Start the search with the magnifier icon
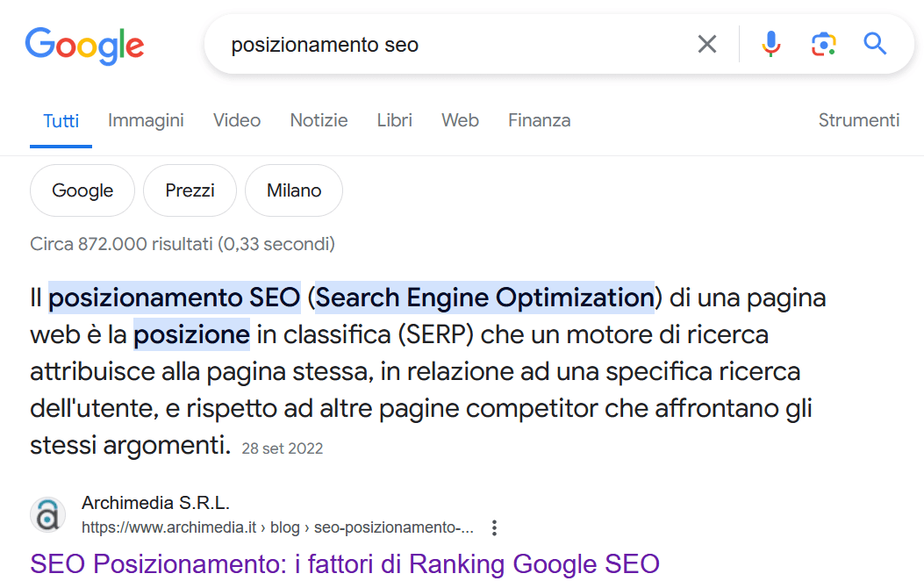This screenshot has width=924, height=588. [x=875, y=44]
